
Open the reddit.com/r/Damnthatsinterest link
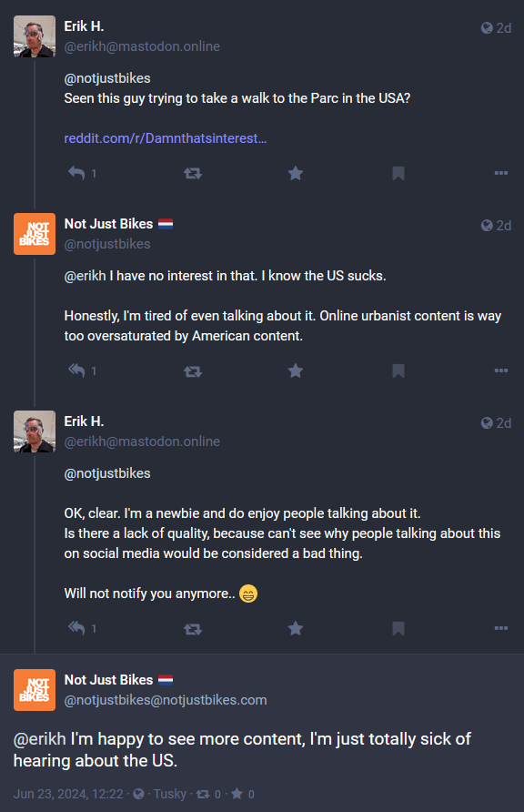166,138
